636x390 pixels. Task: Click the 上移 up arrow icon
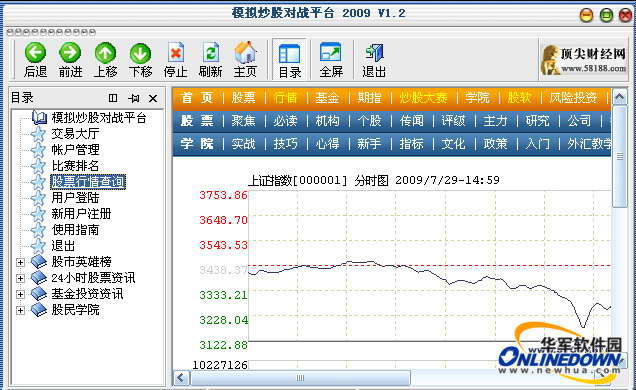pos(105,53)
